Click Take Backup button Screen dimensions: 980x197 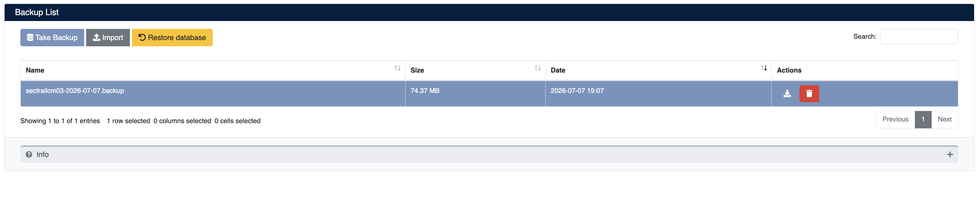tap(52, 37)
